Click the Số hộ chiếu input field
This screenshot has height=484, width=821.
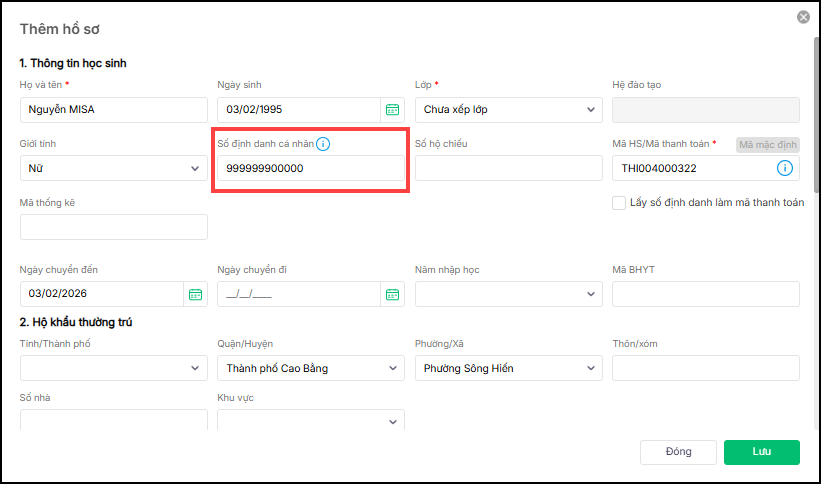tap(508, 169)
